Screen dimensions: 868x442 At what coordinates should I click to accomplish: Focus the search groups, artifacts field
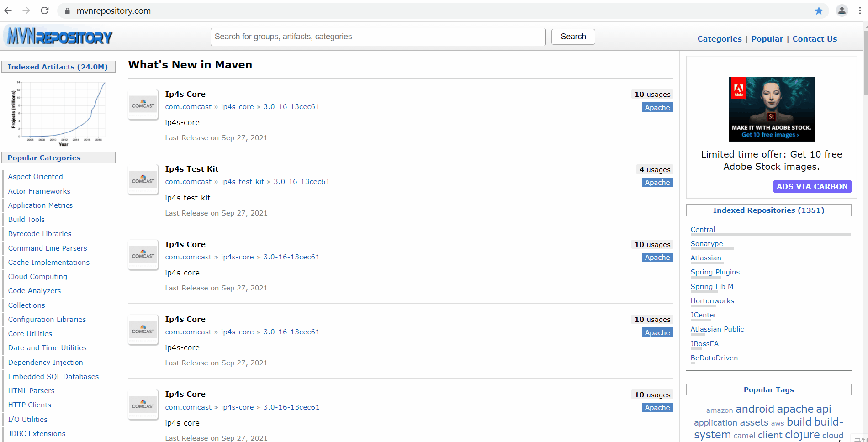[378, 37]
